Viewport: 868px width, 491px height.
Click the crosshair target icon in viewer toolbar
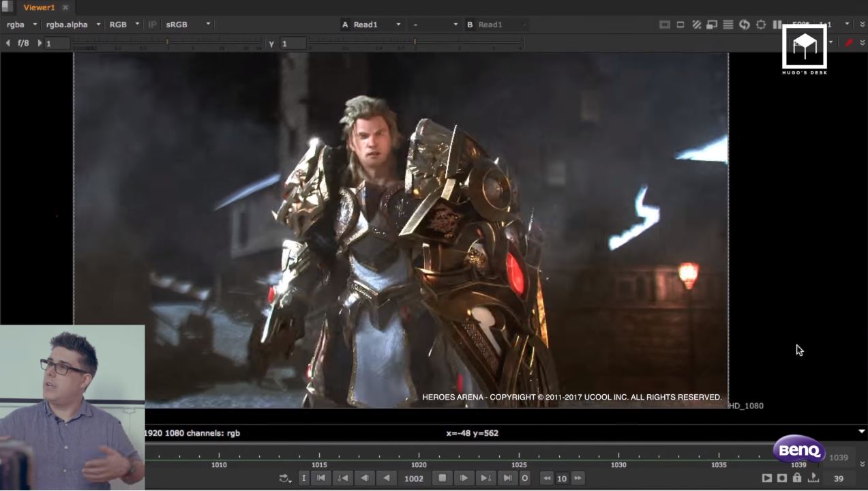coord(761,25)
